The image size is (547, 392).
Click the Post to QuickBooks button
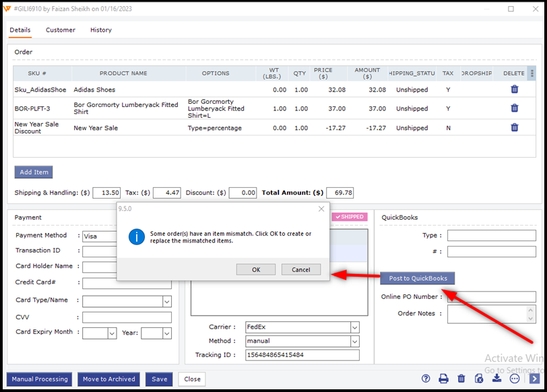[x=418, y=278]
